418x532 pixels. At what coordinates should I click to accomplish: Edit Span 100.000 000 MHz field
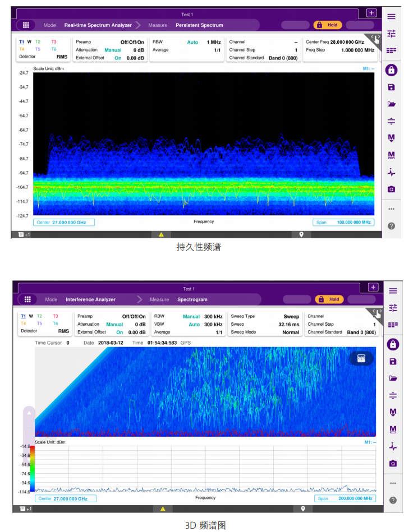(343, 223)
